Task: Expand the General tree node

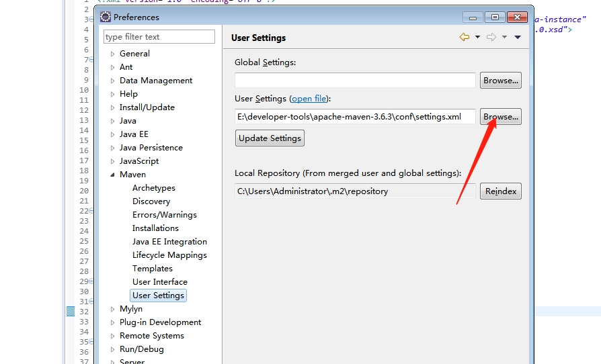Action: tap(112, 54)
